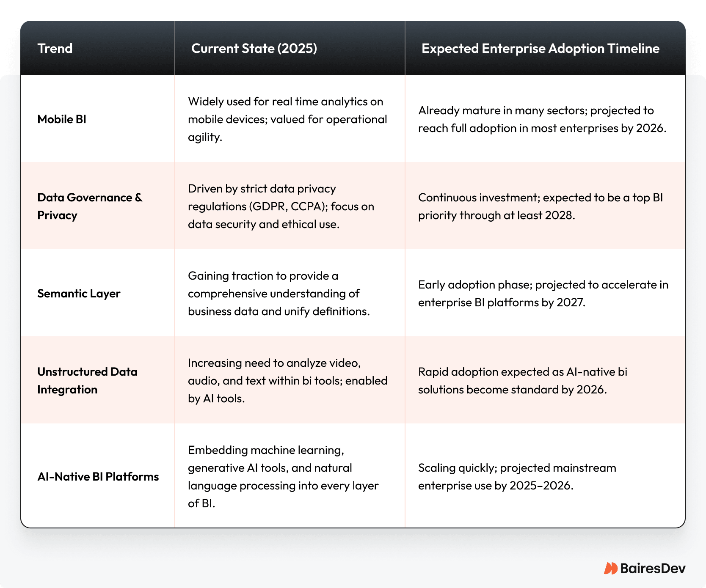
Task: Click the Mobile BI row label
Action: tap(62, 119)
